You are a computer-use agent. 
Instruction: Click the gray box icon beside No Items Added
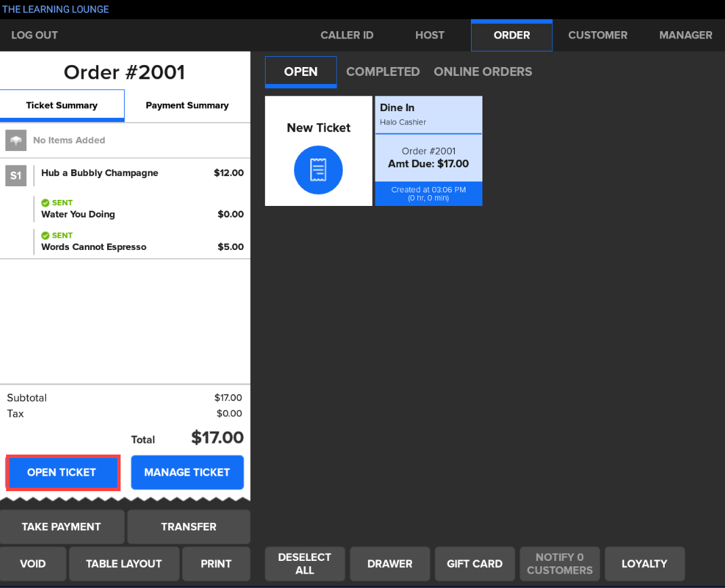pyautogui.click(x=16, y=140)
